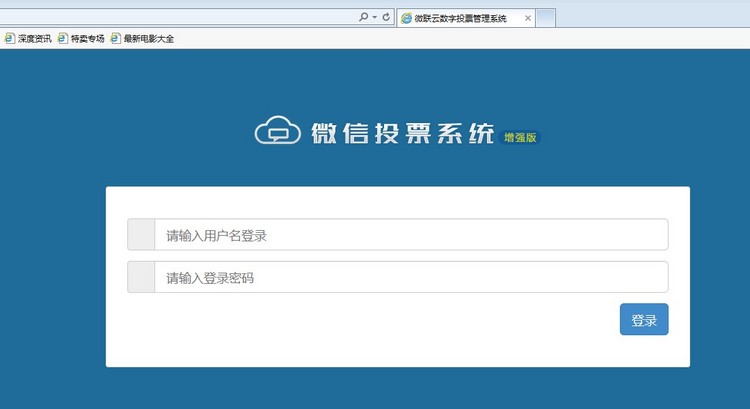Click the username field's icon box

click(x=141, y=234)
